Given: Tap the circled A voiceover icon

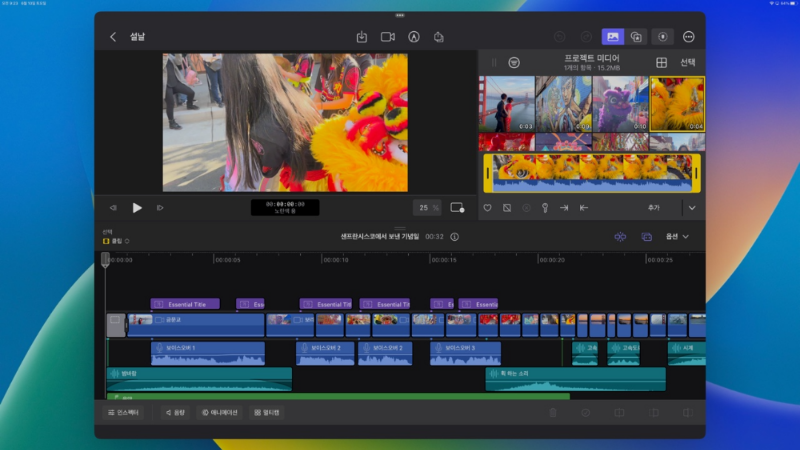Looking at the screenshot, I should (x=414, y=37).
